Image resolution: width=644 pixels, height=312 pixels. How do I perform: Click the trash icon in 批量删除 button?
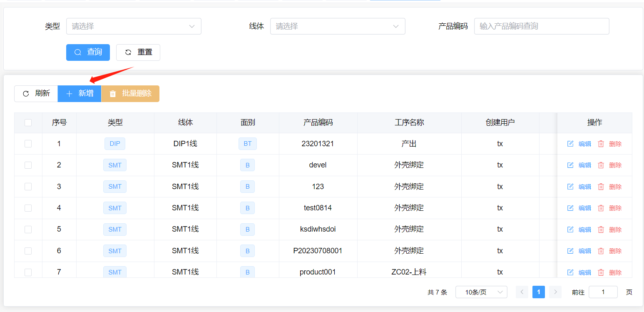coord(113,94)
